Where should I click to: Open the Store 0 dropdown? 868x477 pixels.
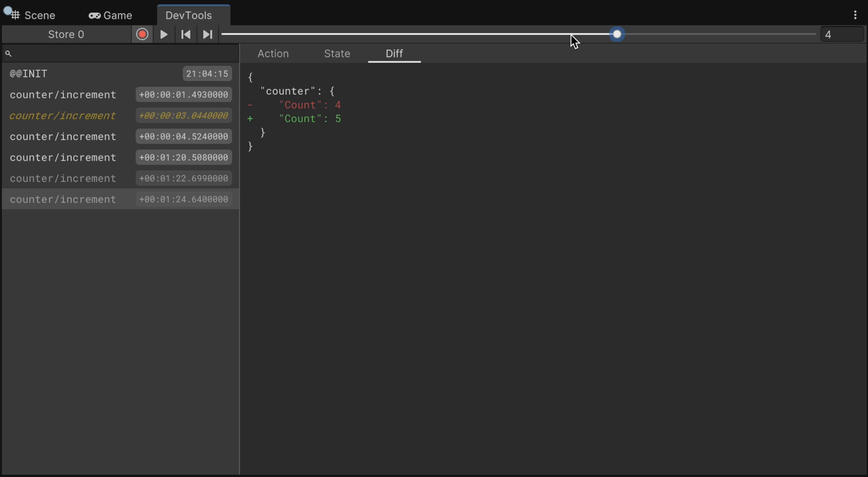click(66, 34)
